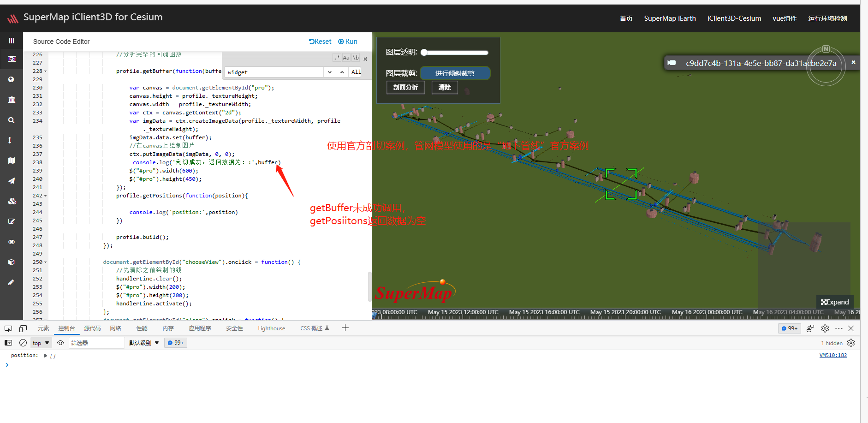Open the 首页 header link
The width and height of the screenshot is (868, 423).
(x=626, y=18)
